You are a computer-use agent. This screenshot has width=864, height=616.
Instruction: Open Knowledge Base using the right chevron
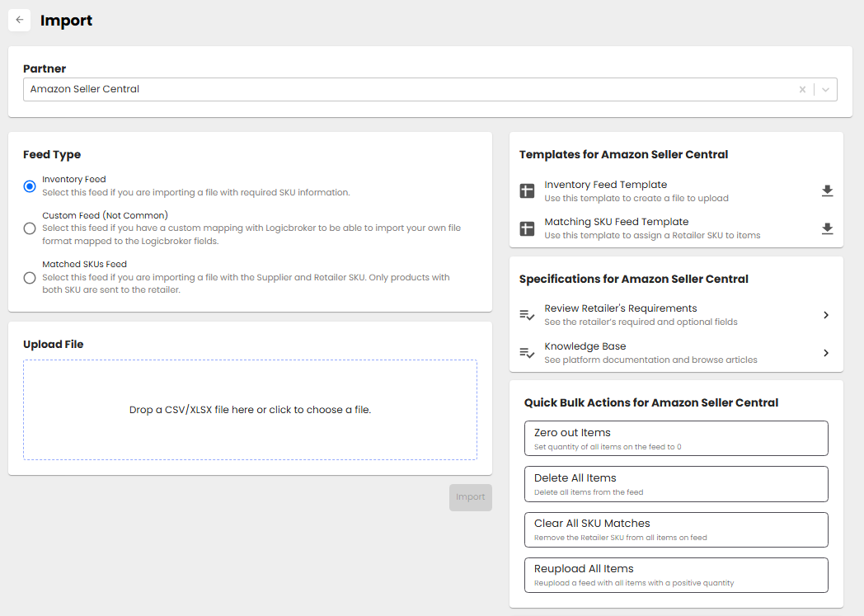pos(826,353)
